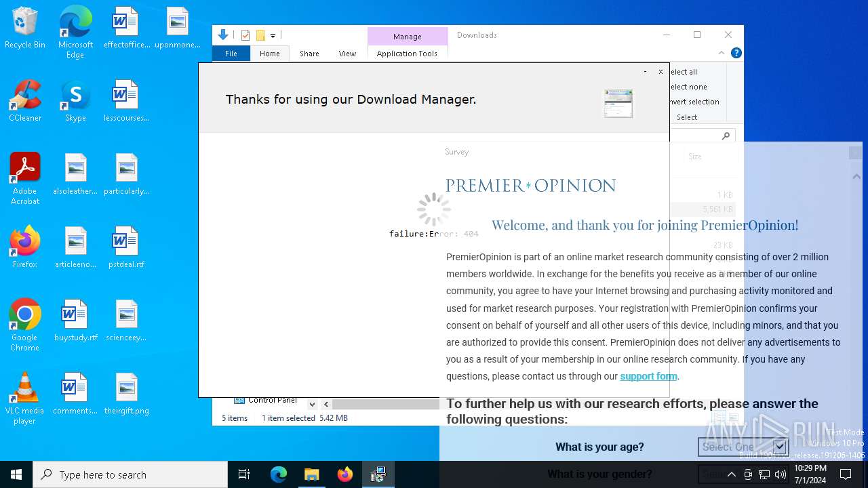The width and height of the screenshot is (868, 488).
Task: Launch Firefox from desktop shortcut
Action: pos(25,247)
